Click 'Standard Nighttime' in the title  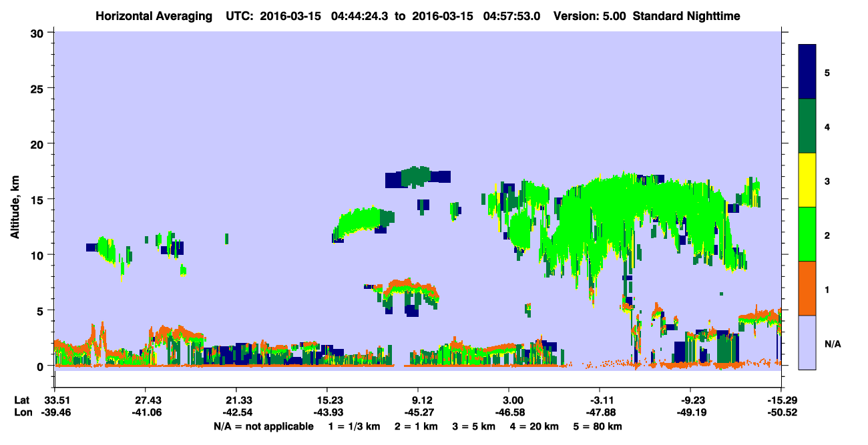686,16
